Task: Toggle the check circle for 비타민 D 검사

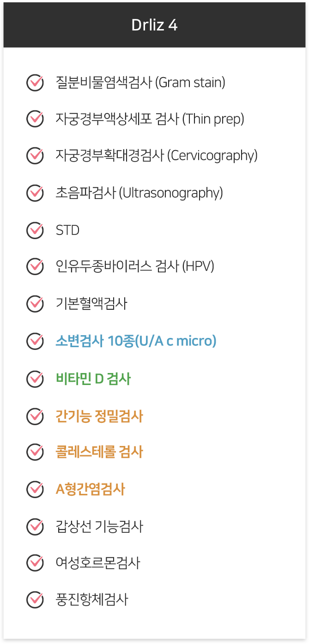Action: pos(35,379)
